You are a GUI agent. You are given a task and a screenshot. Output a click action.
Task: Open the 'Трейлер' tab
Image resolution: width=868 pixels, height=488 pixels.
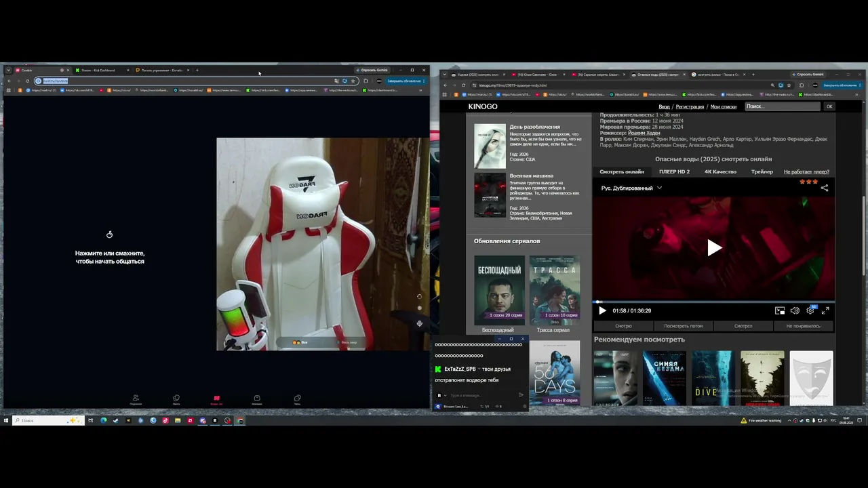click(762, 171)
